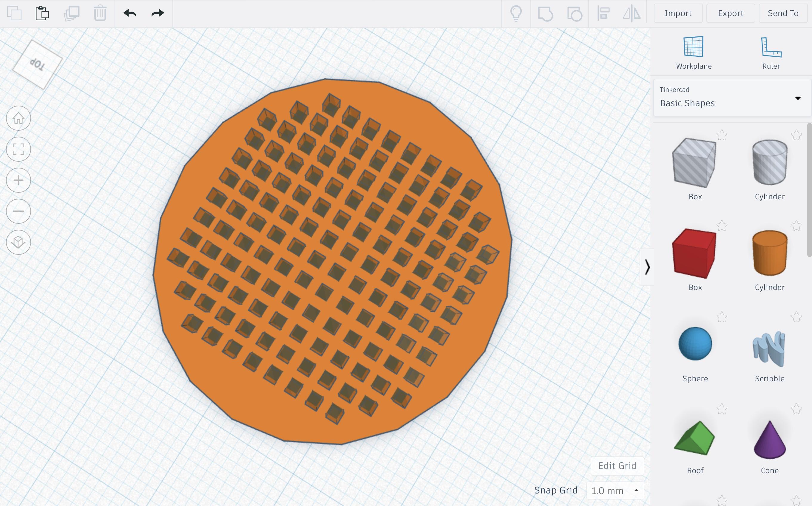812x506 pixels.
Task: Pick the orange Cylinder shape
Action: click(770, 253)
